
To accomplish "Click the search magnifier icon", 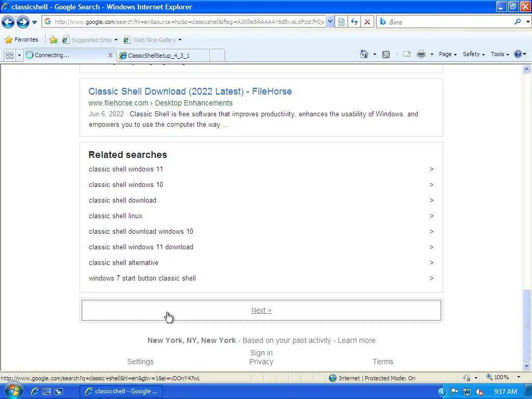I will [517, 22].
